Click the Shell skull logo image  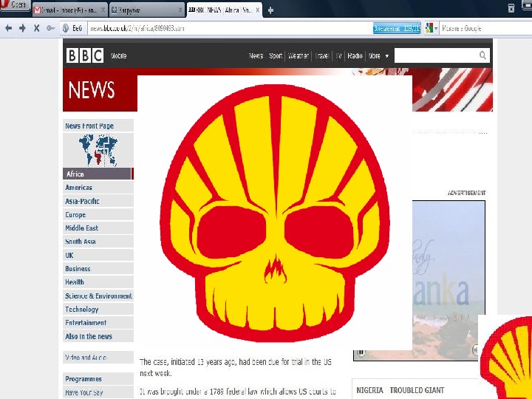pyautogui.click(x=275, y=213)
